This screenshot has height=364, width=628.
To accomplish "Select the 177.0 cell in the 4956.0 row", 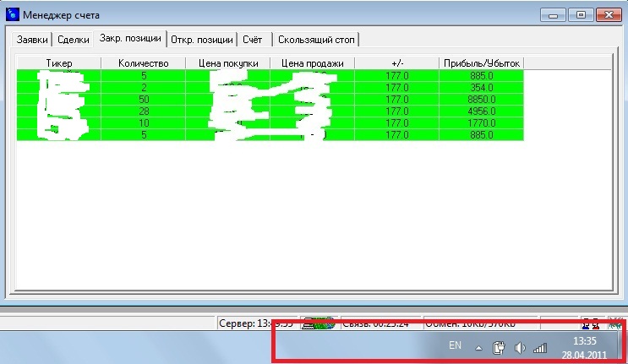I will pyautogui.click(x=397, y=111).
